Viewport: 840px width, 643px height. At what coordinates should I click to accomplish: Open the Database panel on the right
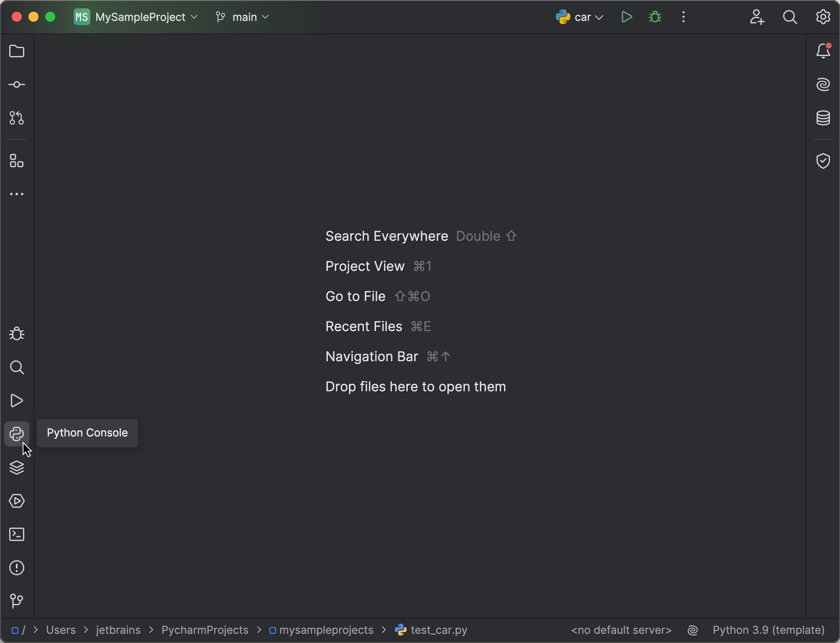pos(823,117)
